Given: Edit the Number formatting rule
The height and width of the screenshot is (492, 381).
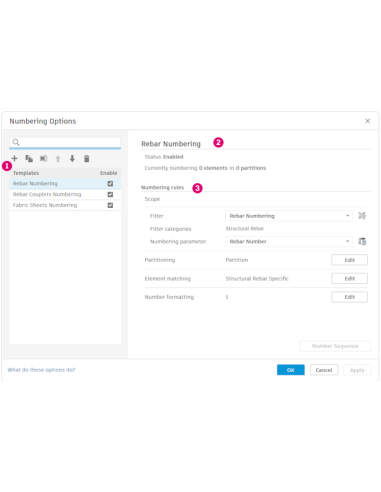Looking at the screenshot, I should (x=349, y=297).
